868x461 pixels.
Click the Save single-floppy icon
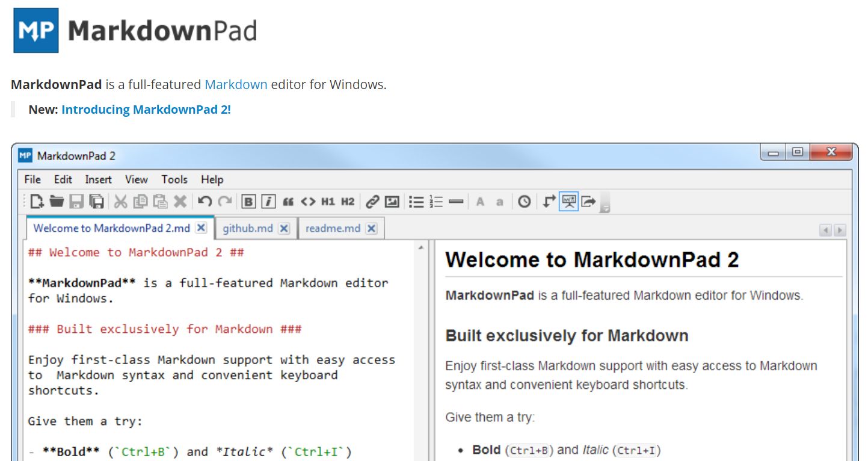pyautogui.click(x=76, y=202)
